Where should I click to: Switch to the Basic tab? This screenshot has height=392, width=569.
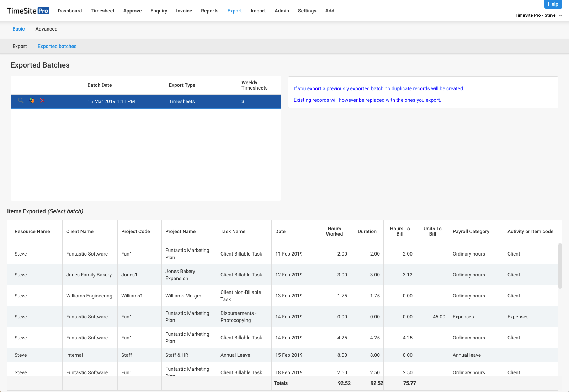point(18,29)
